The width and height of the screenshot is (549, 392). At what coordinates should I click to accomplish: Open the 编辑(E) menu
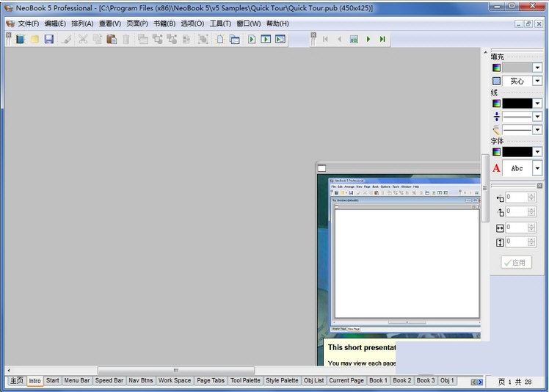[55, 23]
